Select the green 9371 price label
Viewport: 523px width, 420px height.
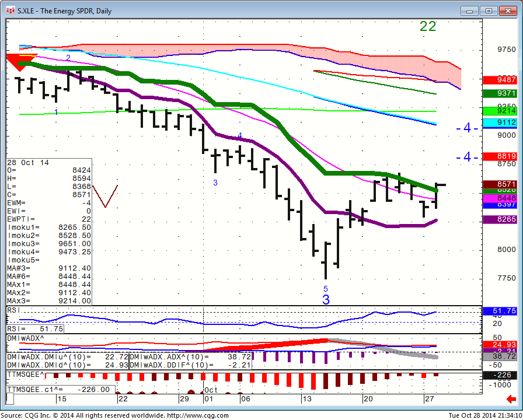[500, 93]
